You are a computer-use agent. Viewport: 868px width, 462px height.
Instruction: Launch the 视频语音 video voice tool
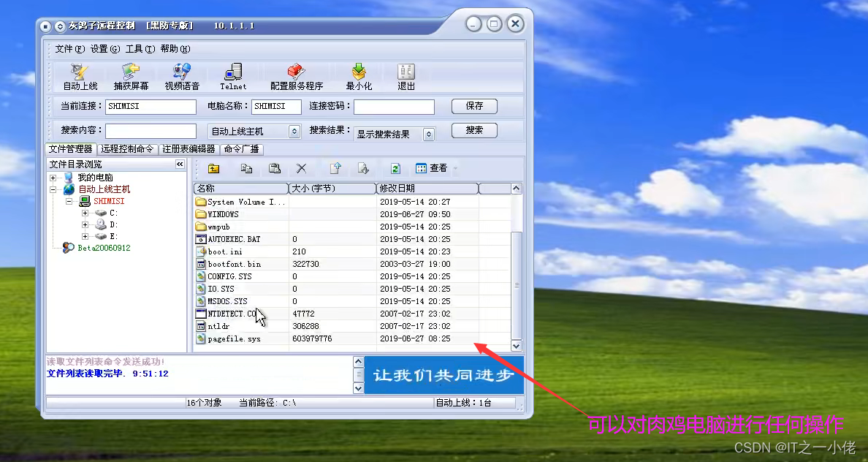182,77
